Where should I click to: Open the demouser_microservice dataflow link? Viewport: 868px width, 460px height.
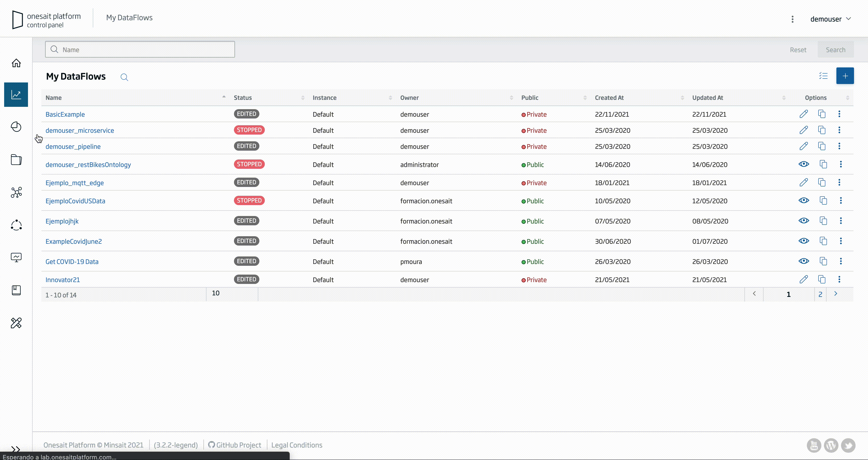click(80, 130)
